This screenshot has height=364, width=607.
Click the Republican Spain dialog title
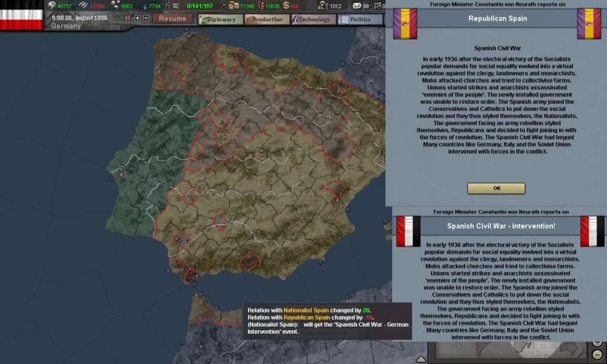pos(497,18)
